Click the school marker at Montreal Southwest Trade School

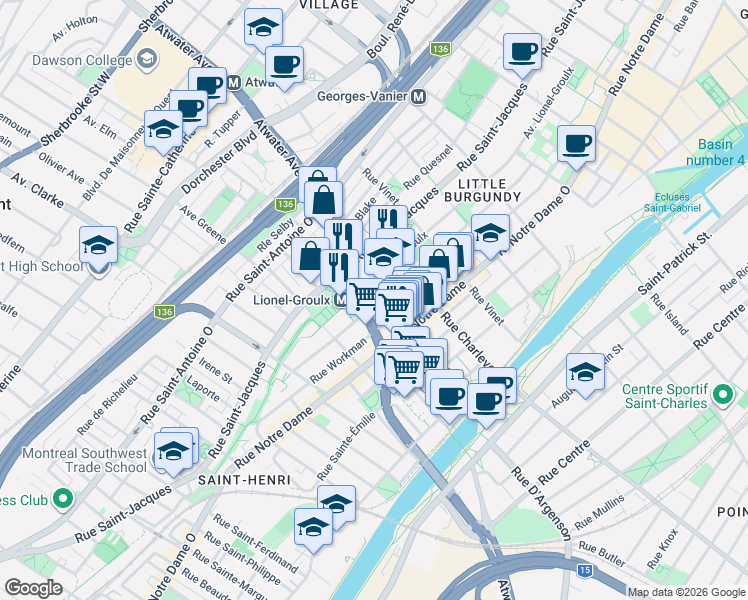[173, 452]
